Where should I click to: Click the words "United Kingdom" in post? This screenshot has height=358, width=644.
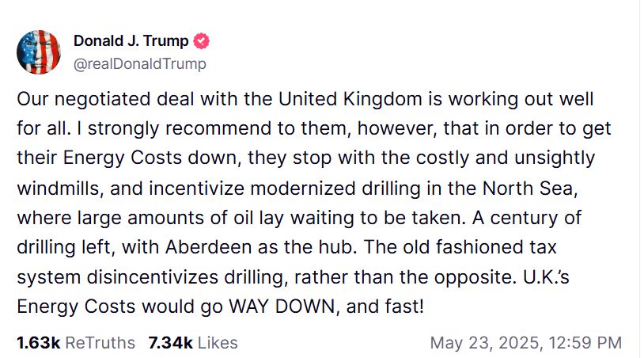pos(350,99)
